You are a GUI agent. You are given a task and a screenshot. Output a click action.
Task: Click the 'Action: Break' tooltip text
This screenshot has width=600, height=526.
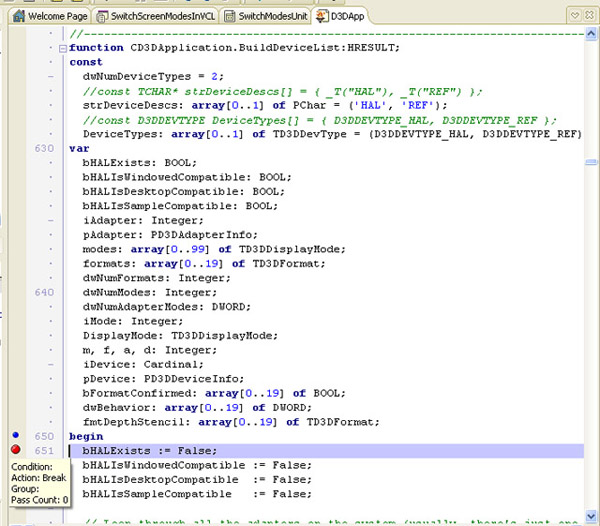click(39, 478)
